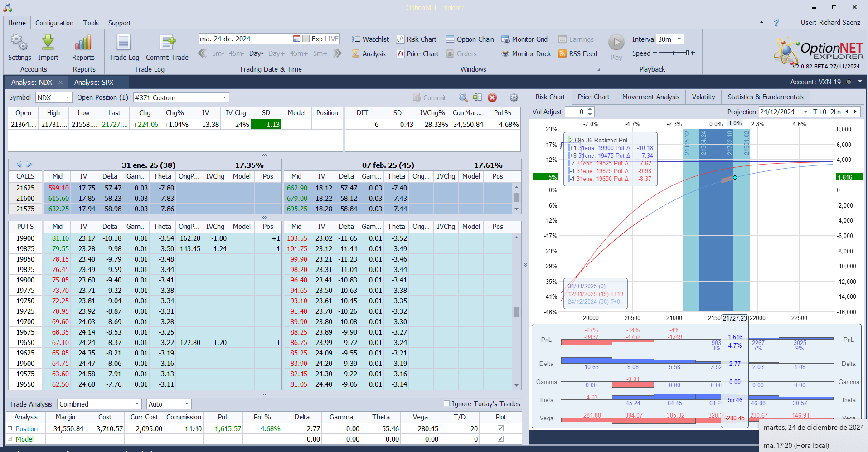This screenshot has height=452, width=868.
Task: Expand the Model analysis row
Action: tap(10, 439)
